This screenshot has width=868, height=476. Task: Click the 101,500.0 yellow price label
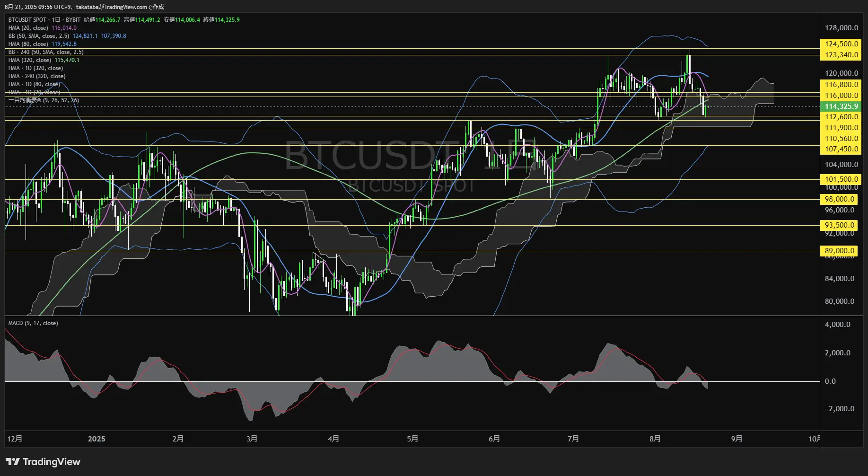(841, 179)
